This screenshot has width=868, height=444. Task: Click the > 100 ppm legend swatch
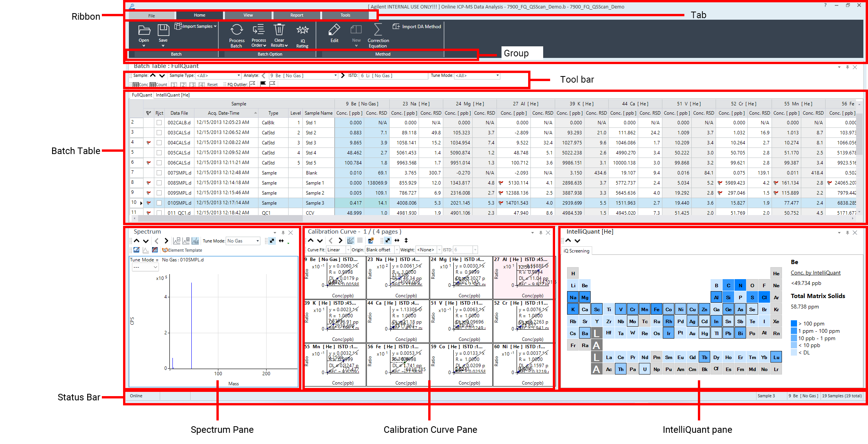(794, 324)
